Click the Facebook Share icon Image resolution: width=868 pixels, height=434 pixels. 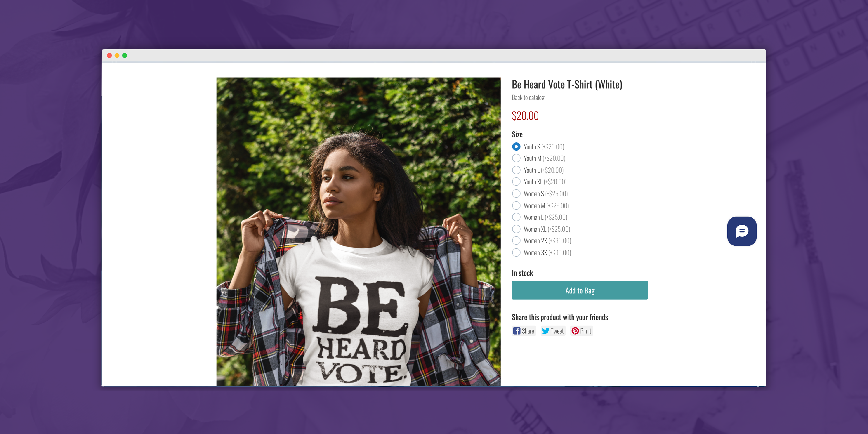click(x=516, y=331)
